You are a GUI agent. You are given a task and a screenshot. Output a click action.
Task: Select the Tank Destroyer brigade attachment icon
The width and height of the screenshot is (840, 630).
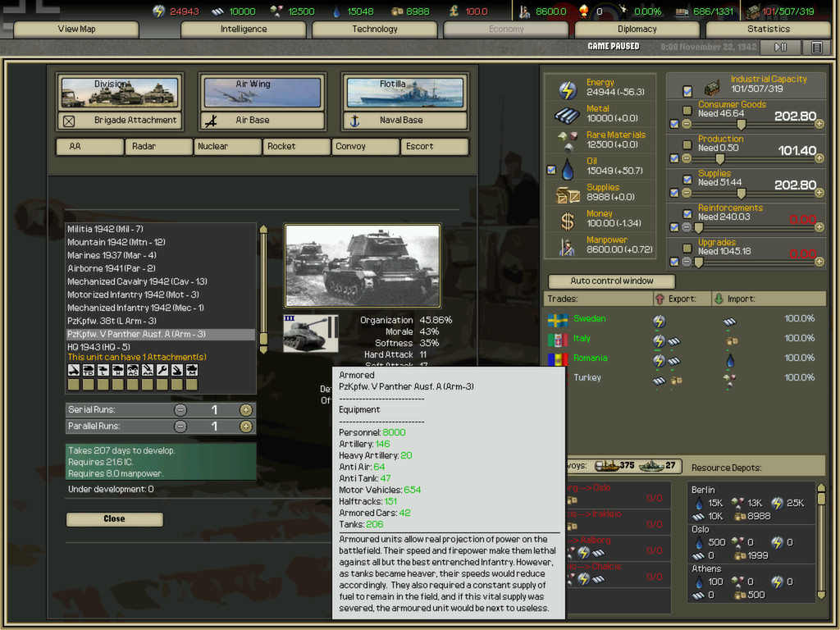89,369
